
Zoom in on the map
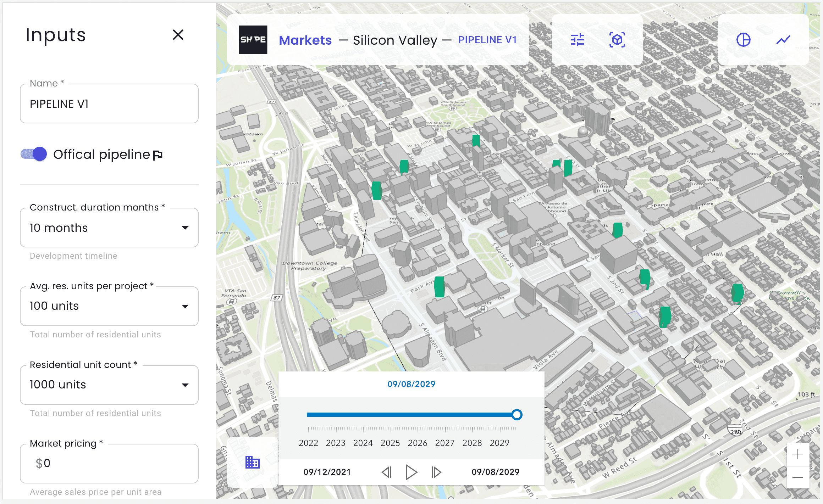click(798, 454)
